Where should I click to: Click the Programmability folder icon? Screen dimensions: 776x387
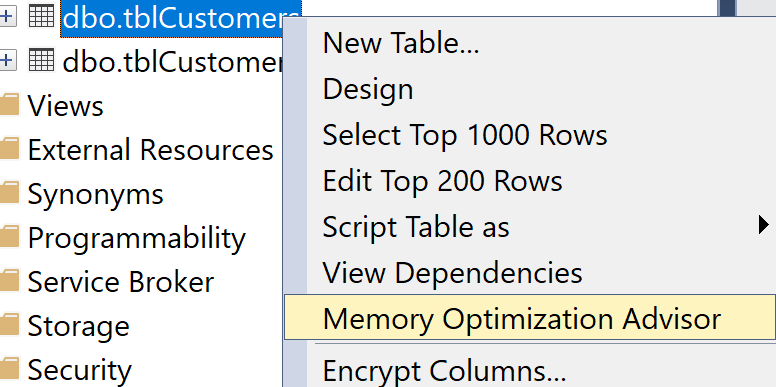pyautogui.click(x=9, y=237)
